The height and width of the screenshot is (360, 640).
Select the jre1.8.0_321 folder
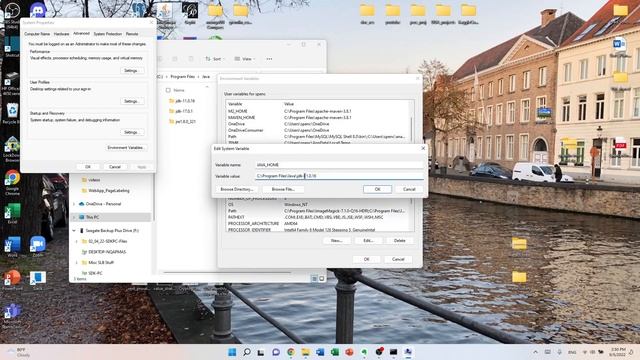point(182,122)
